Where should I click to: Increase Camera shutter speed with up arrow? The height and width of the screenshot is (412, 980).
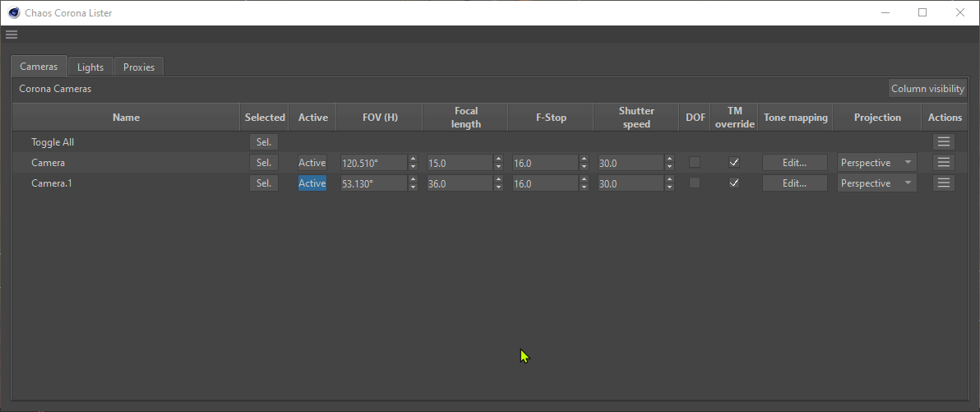point(670,159)
